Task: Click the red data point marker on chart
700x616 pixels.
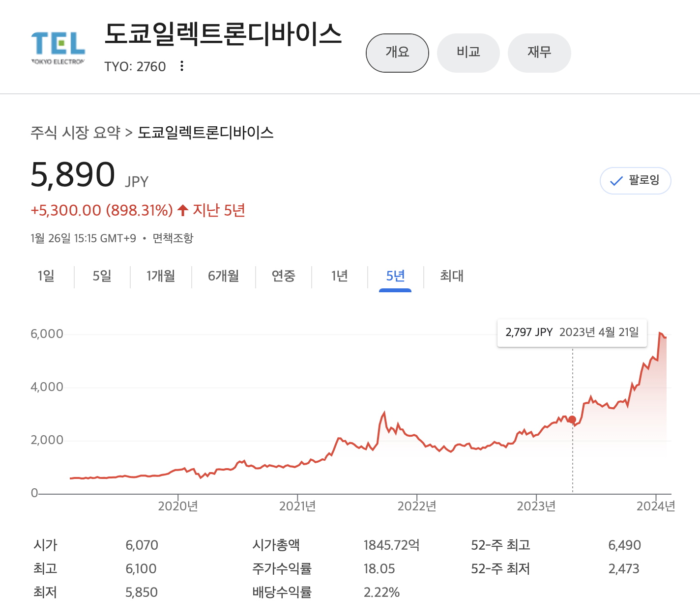Action: point(572,420)
